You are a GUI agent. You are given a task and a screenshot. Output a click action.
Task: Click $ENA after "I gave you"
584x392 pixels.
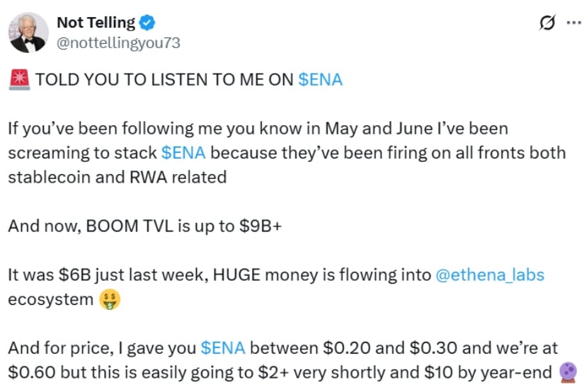pyautogui.click(x=223, y=348)
